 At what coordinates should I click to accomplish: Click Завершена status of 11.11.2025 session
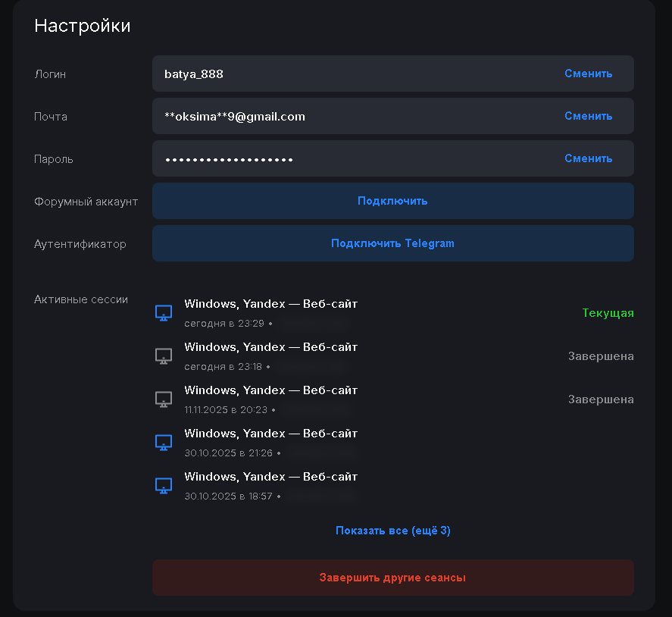click(x=601, y=399)
